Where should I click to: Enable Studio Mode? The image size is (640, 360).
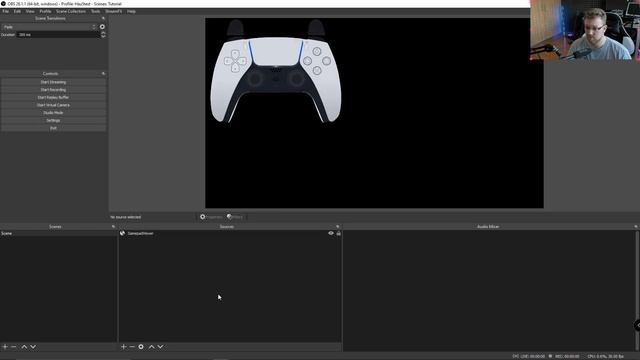[53, 113]
